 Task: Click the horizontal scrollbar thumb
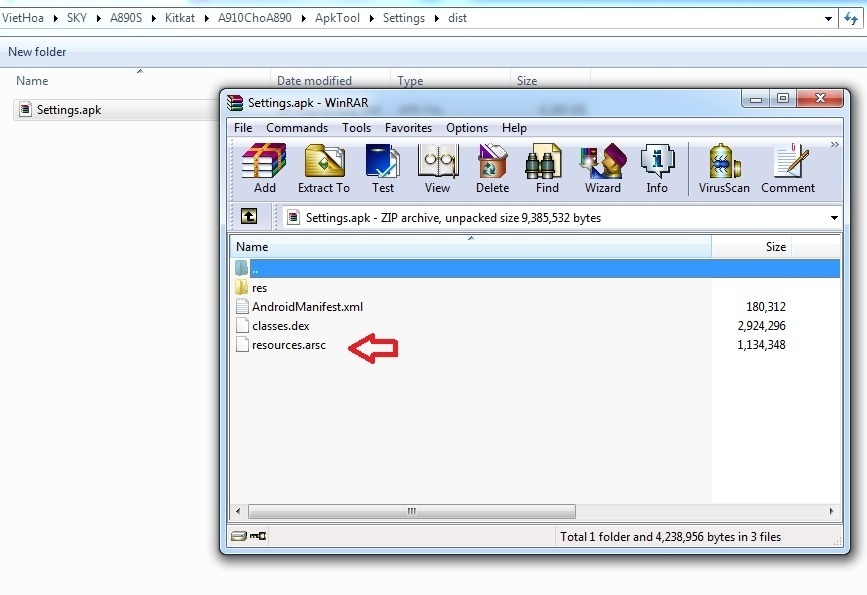click(412, 512)
